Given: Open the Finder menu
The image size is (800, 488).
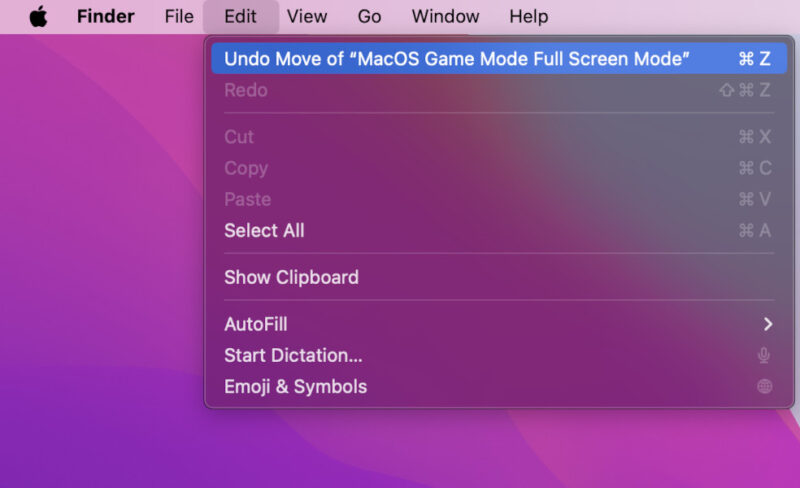Looking at the screenshot, I should (x=106, y=16).
